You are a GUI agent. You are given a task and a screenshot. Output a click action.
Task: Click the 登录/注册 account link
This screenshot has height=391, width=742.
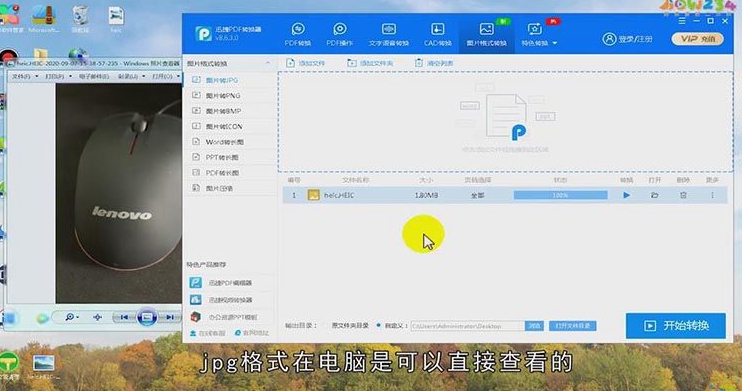627,39
